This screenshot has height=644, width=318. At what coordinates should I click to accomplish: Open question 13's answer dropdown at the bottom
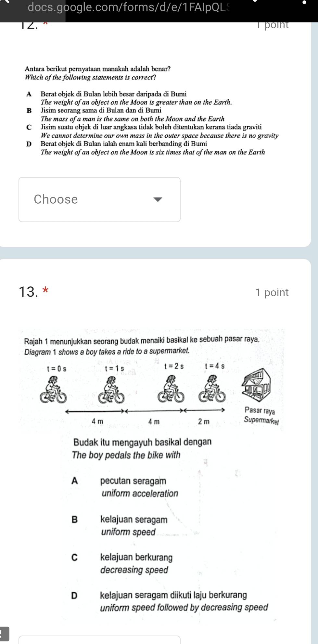pyautogui.click(x=99, y=640)
